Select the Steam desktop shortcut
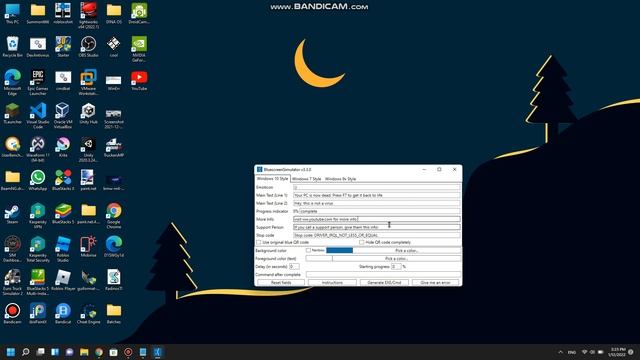640x360 pixels. [12, 214]
